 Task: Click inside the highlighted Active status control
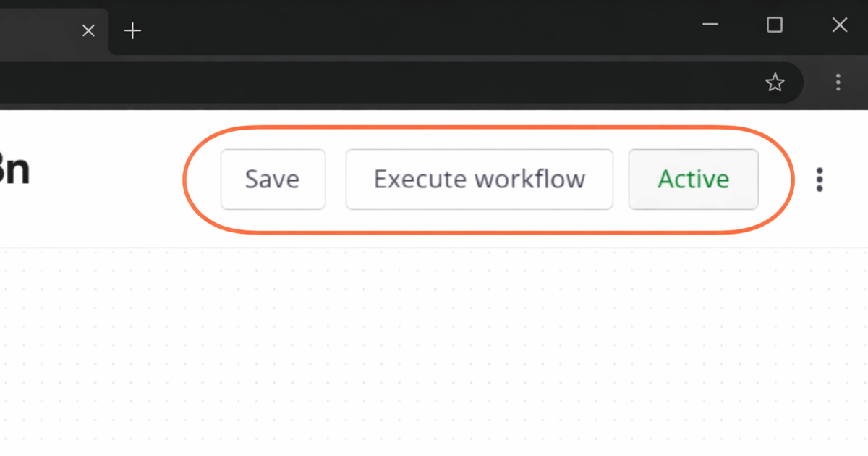pos(692,180)
